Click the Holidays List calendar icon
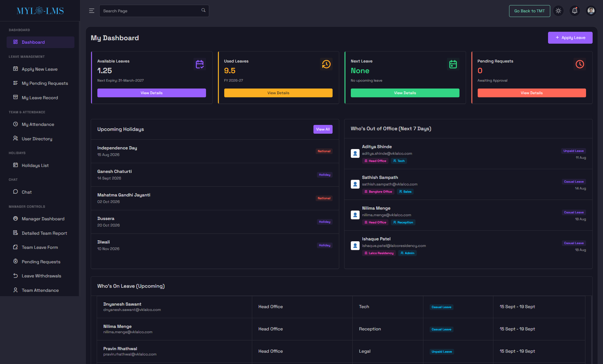 [x=15, y=165]
